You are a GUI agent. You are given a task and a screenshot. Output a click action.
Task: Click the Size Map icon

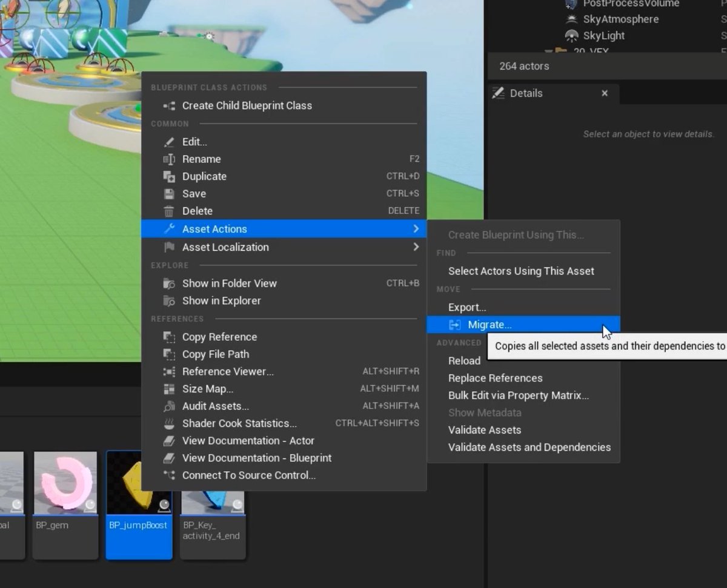tap(169, 389)
